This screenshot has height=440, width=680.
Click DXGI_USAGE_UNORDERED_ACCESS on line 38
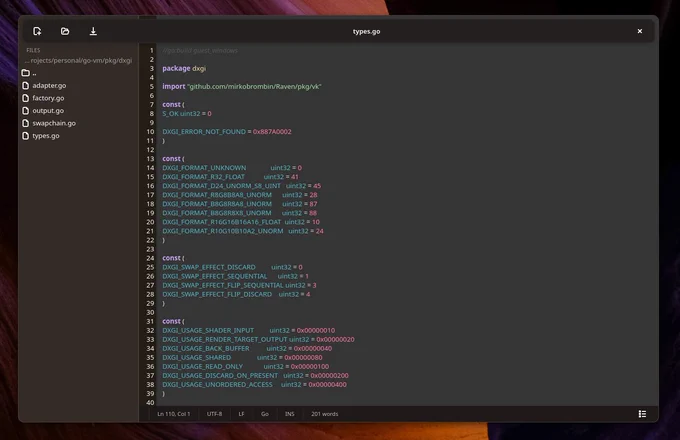point(218,385)
